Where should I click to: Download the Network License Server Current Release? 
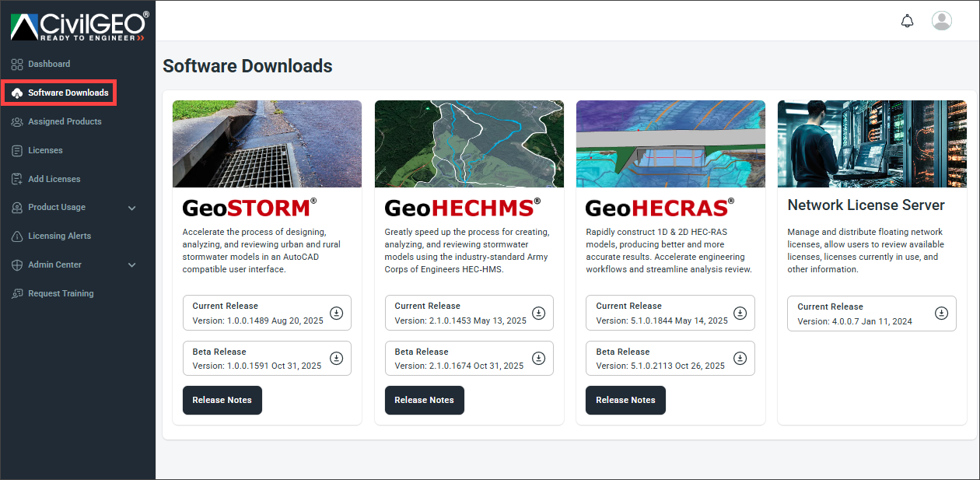(941, 313)
